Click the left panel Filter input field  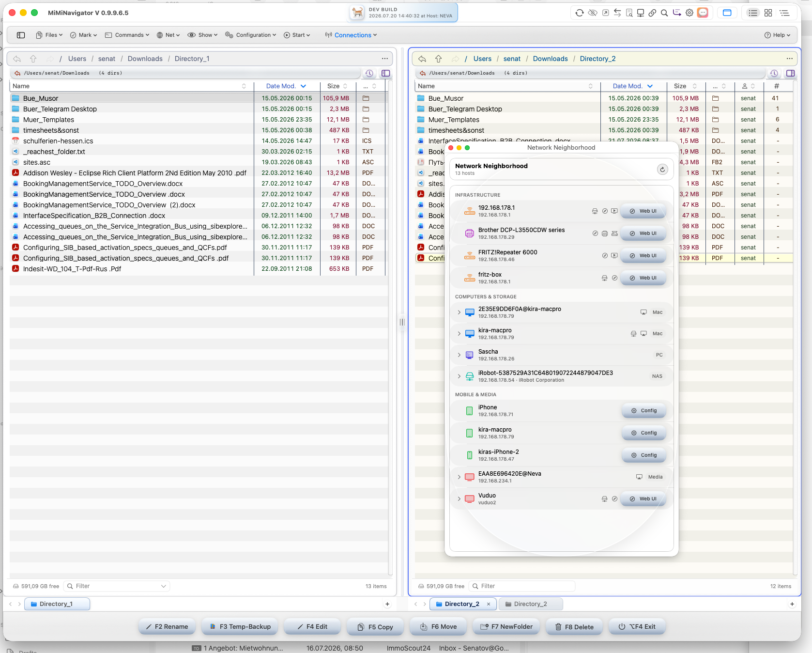[x=117, y=586]
